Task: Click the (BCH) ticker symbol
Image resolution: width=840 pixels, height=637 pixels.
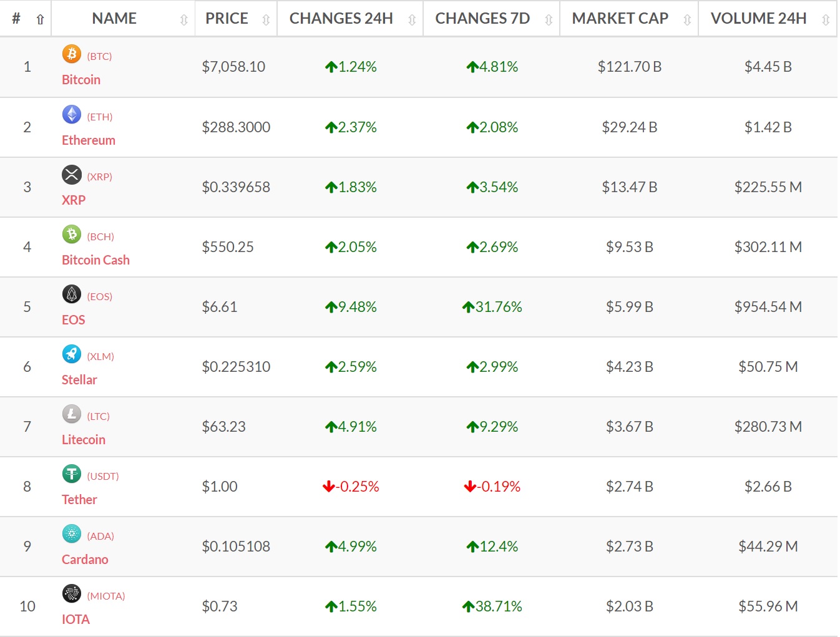Action: click(x=100, y=236)
